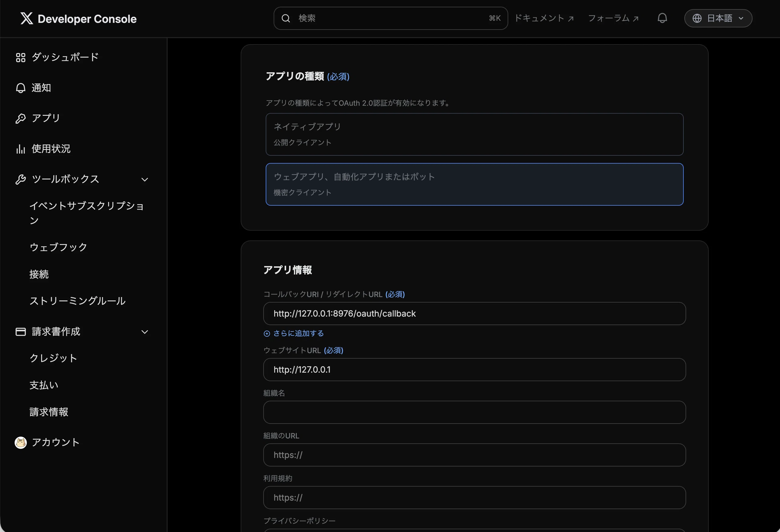Open クレジット under billing
The height and width of the screenshot is (532, 780).
pyautogui.click(x=53, y=358)
